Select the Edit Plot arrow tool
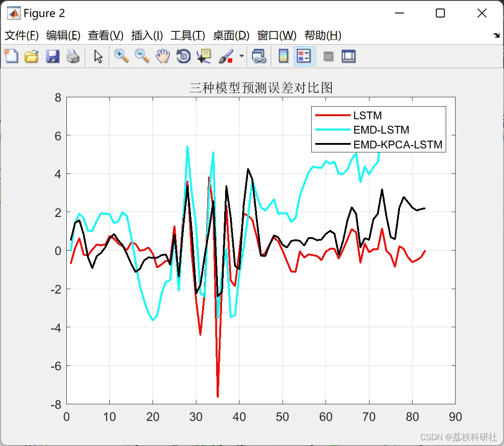The width and height of the screenshot is (504, 446). click(98, 56)
